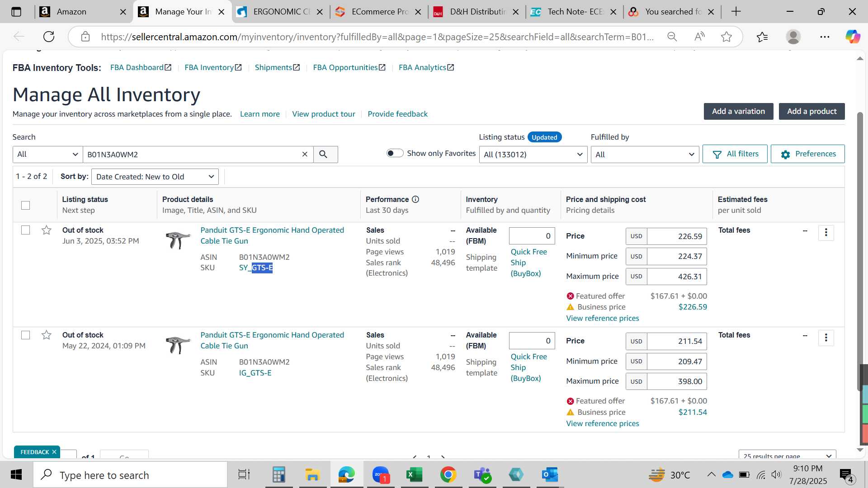Open the FBA Opportunities link
Screen dimensions: 868x488
[x=349, y=67]
